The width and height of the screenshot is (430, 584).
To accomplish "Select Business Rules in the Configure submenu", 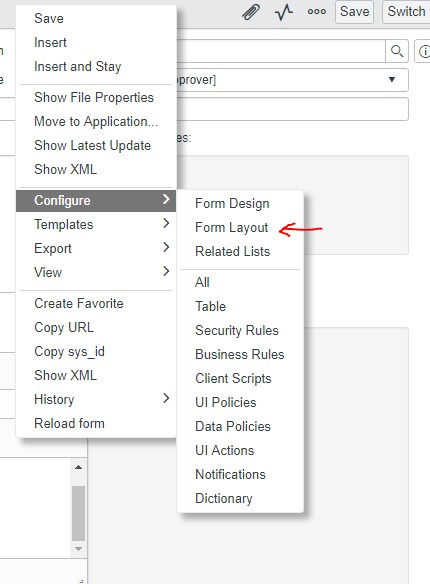I will pos(240,354).
